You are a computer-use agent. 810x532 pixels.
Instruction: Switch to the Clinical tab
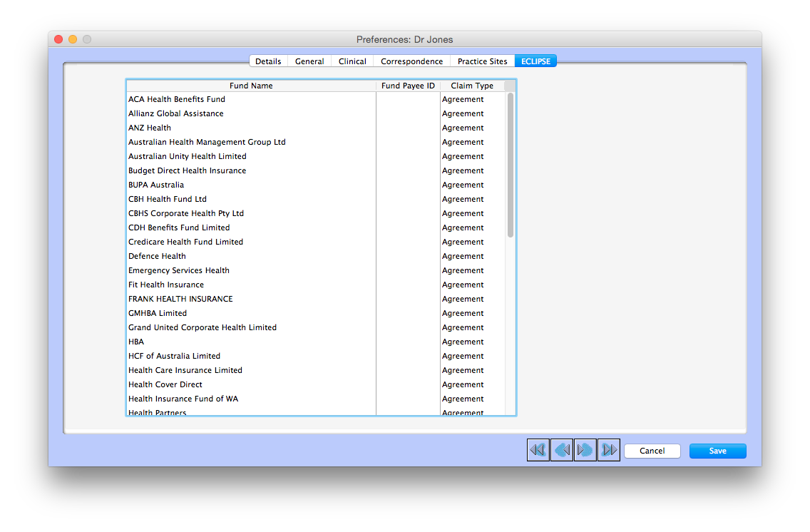(352, 61)
